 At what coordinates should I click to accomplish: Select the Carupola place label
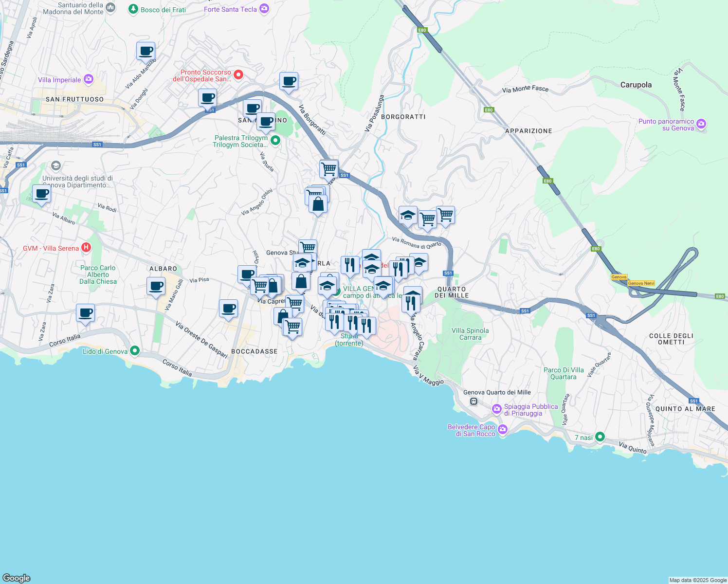636,85
